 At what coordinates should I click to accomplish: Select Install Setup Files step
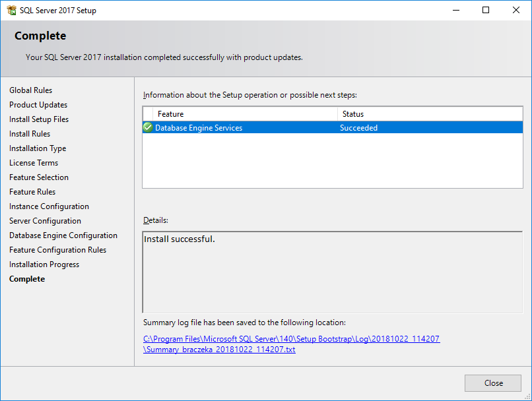(x=39, y=119)
